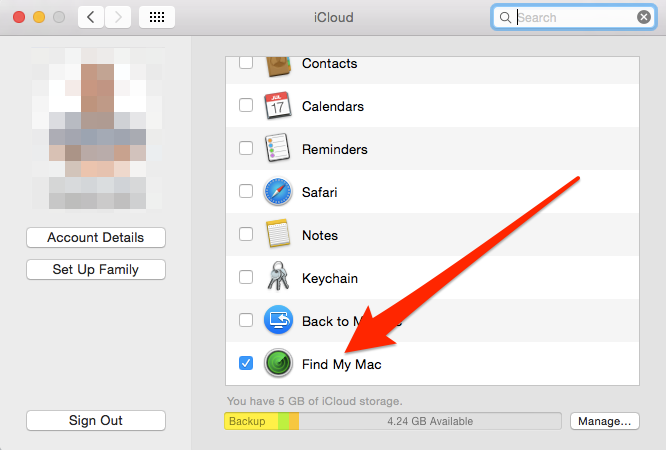The height and width of the screenshot is (450, 666).
Task: Click the pixelated account profile picture
Action: coord(97,128)
